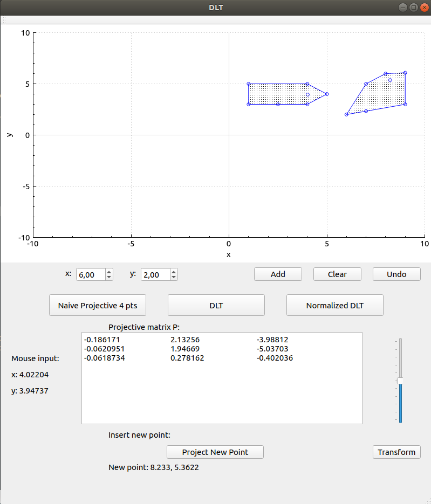Click the New point result text
The width and height of the screenshot is (431, 504).
pyautogui.click(x=153, y=467)
